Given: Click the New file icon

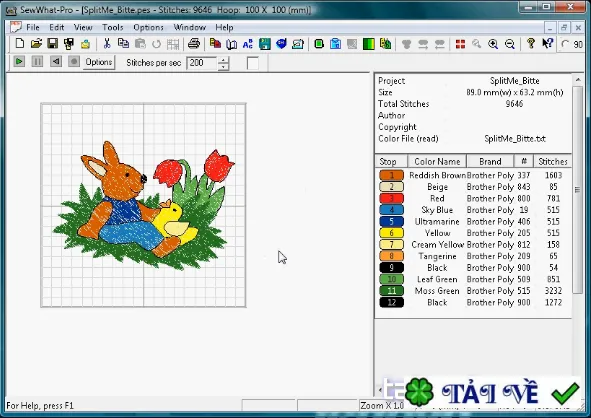Looking at the screenshot, I should click(20, 44).
